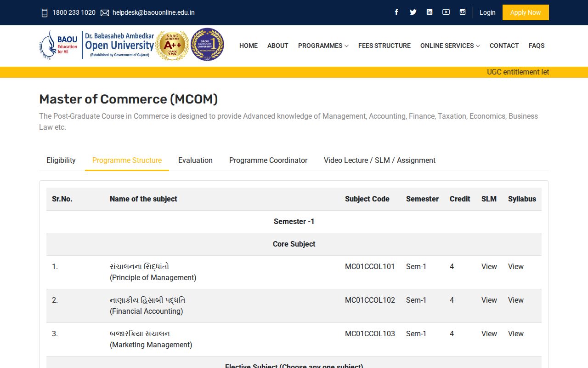This screenshot has width=588, height=368.
Task: Switch to the Evaluation tab
Action: [x=195, y=161]
